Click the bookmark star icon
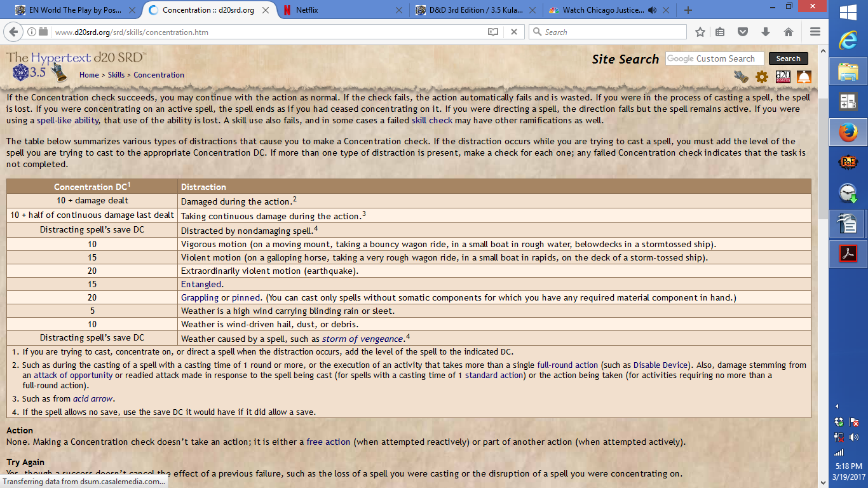This screenshot has width=868, height=488. tap(700, 32)
